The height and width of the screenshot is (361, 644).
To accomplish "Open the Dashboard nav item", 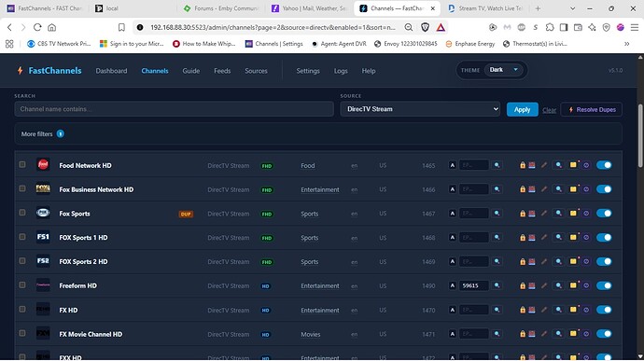I will pyautogui.click(x=111, y=71).
